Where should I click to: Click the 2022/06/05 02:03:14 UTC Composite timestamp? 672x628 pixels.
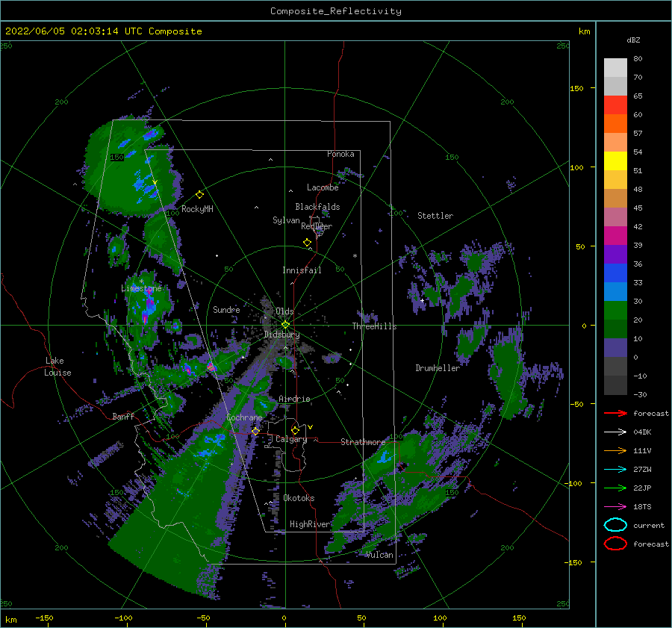tap(103, 31)
